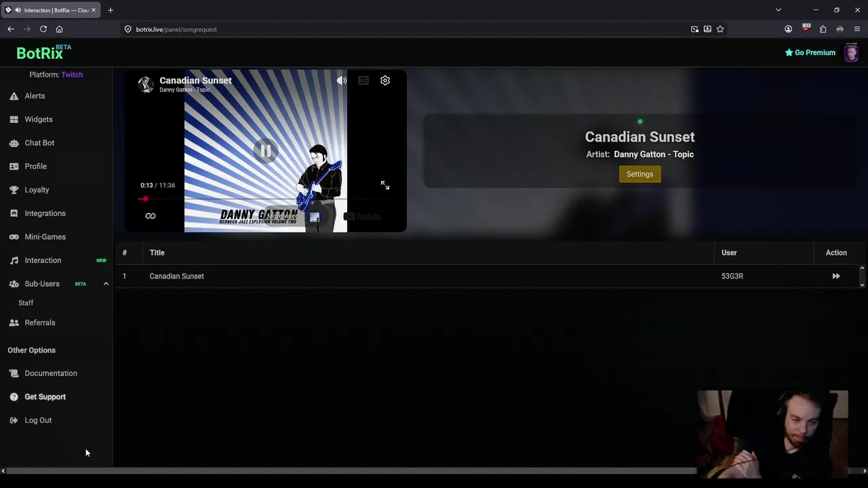This screenshot has height=488, width=868.
Task: List all tabs dropdown arrow
Action: click(778, 10)
